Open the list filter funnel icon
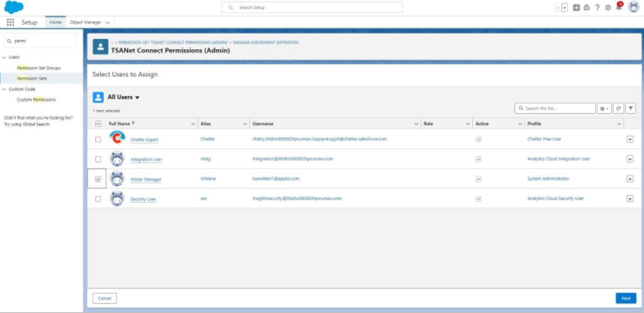The image size is (644, 313). (631, 108)
